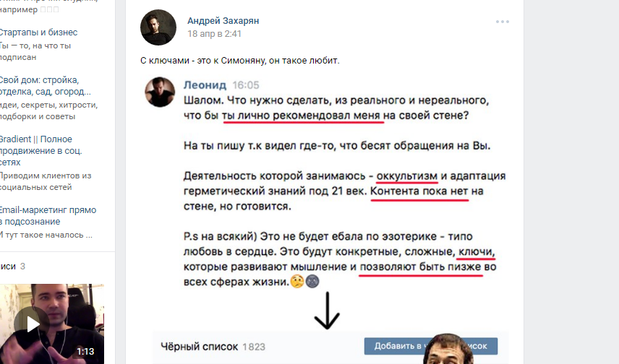Click Добавить в чёрный список button

[431, 346]
